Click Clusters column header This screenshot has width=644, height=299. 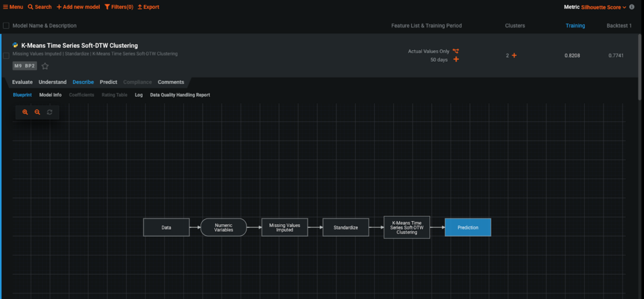click(x=514, y=26)
